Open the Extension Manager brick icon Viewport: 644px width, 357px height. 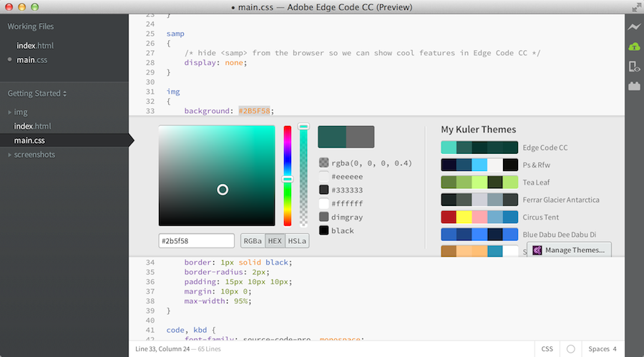pyautogui.click(x=634, y=86)
